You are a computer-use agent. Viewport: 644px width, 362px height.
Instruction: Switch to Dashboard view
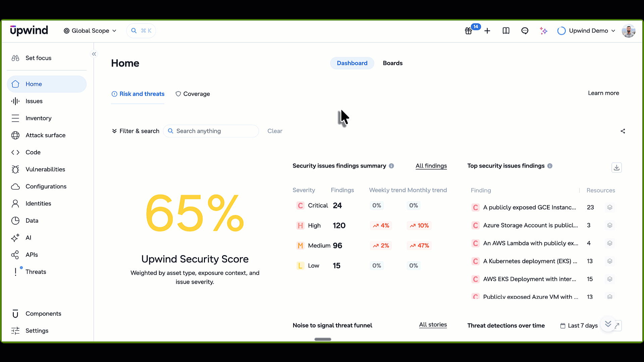coord(352,63)
